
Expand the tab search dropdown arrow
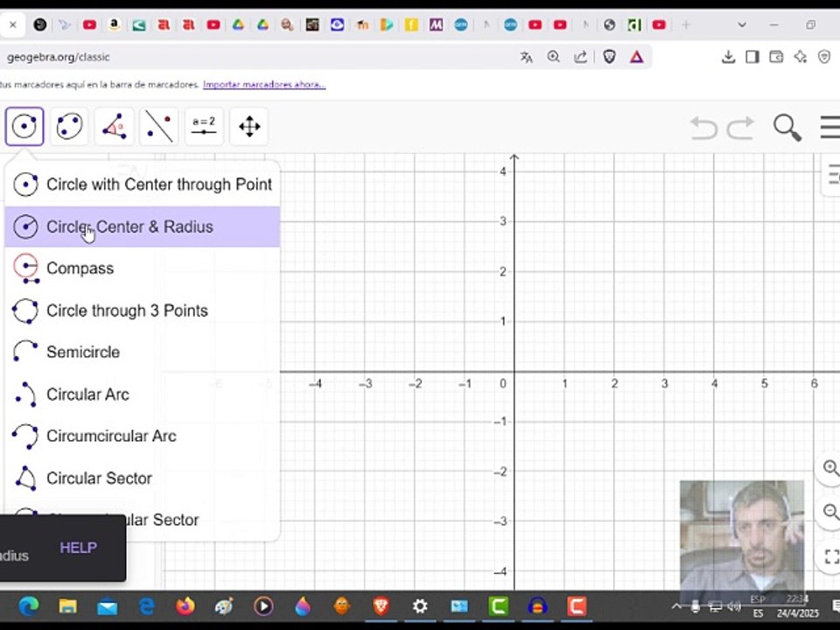(742, 24)
